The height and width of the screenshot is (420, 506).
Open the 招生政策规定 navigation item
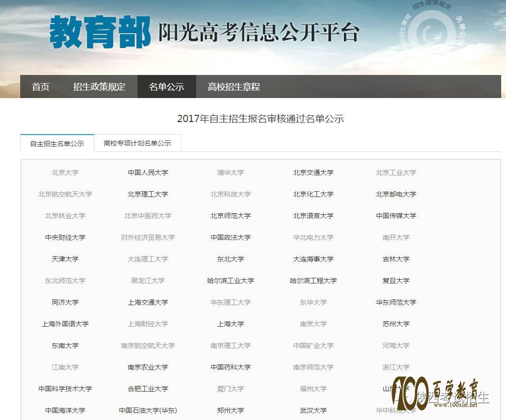tap(99, 86)
